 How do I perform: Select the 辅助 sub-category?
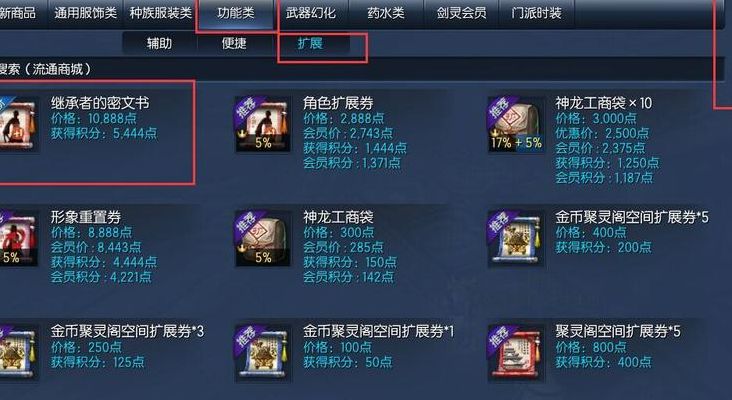coord(160,43)
